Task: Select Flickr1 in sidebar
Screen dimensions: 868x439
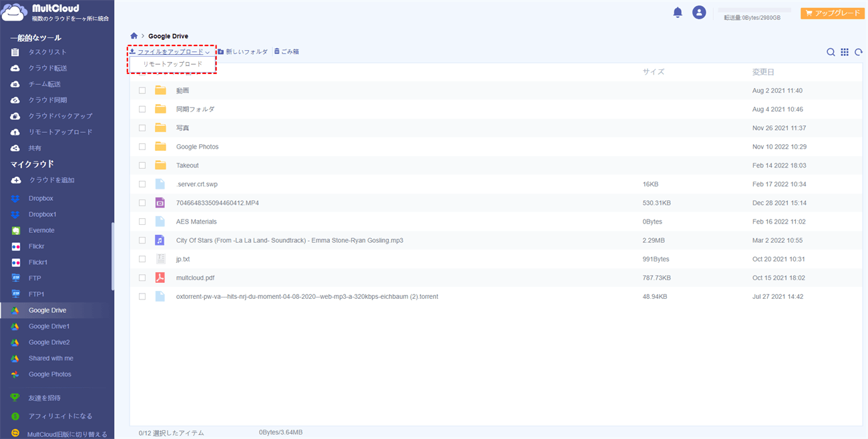Action: [x=38, y=262]
